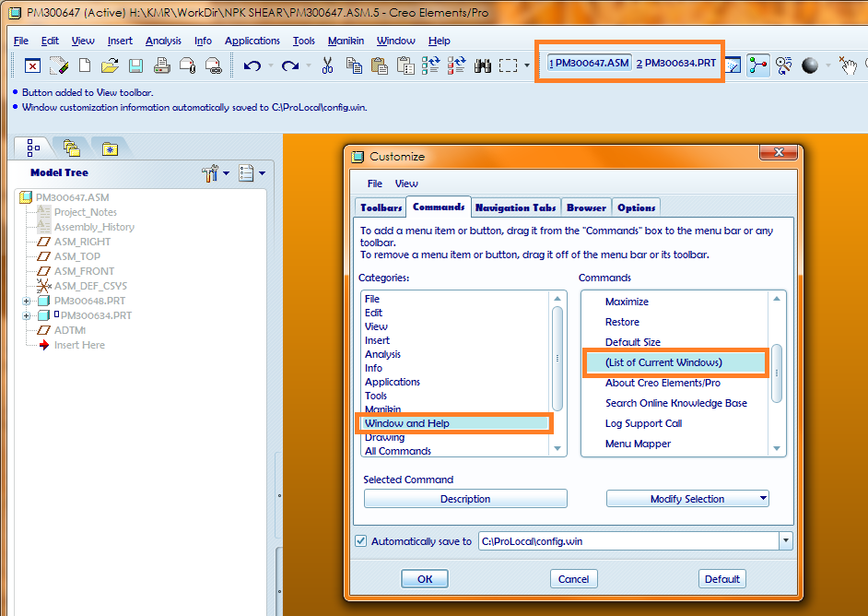Screen dimensions: 868x616
Task: Open the Applications menu
Action: coord(252,41)
